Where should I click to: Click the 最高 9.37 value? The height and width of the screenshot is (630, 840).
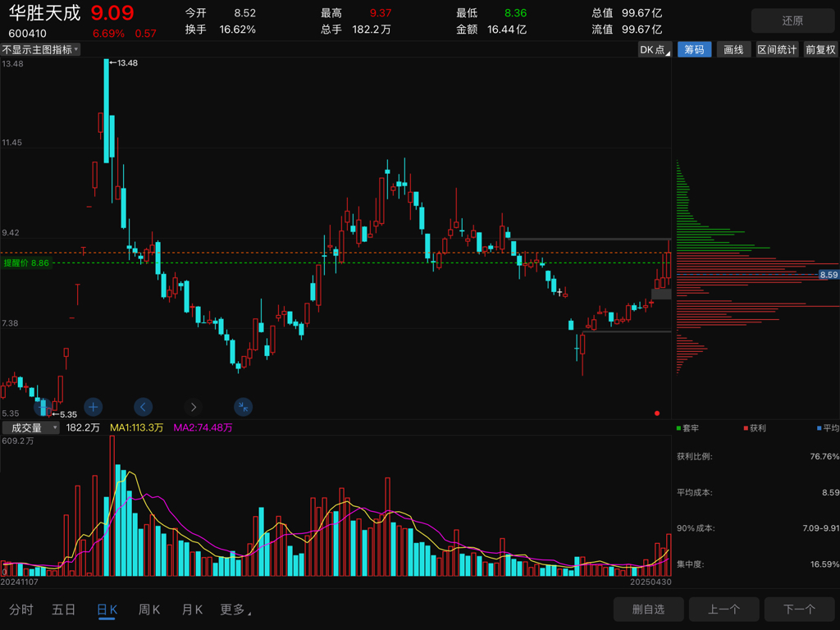[381, 13]
